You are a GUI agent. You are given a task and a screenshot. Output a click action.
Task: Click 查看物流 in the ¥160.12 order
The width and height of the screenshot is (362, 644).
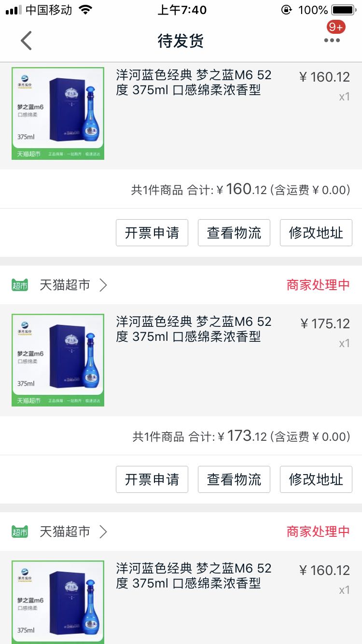234,233
